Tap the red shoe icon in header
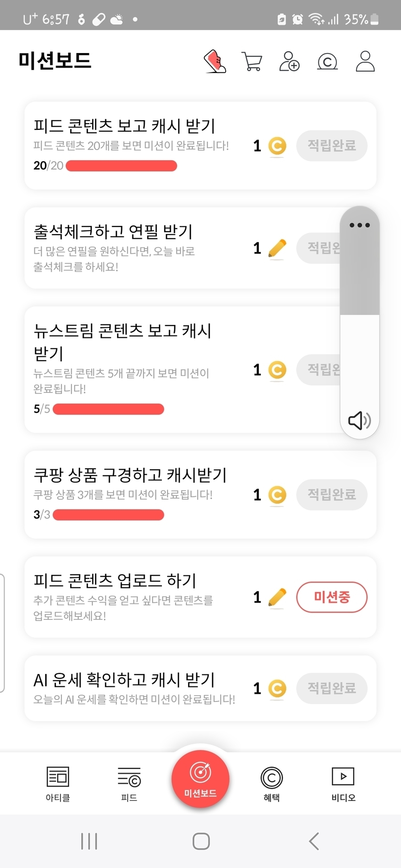 click(215, 61)
